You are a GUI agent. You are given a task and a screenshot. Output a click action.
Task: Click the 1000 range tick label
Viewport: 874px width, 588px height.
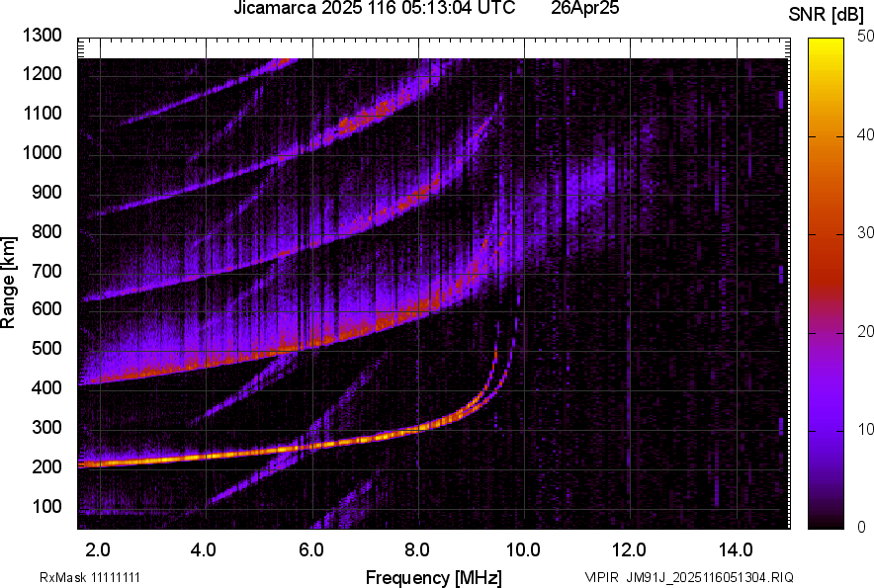[x=43, y=152]
